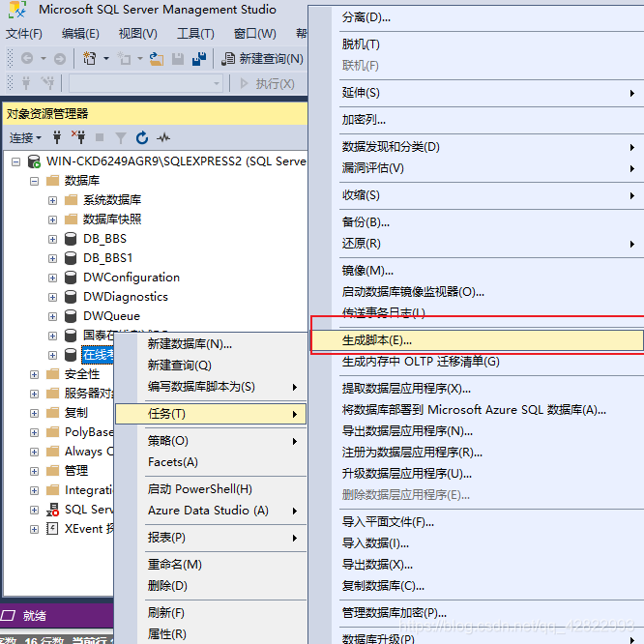Image resolution: width=644 pixels, height=644 pixels.
Task: Click the connect plug icon in Object Explorer
Action: coord(57,137)
